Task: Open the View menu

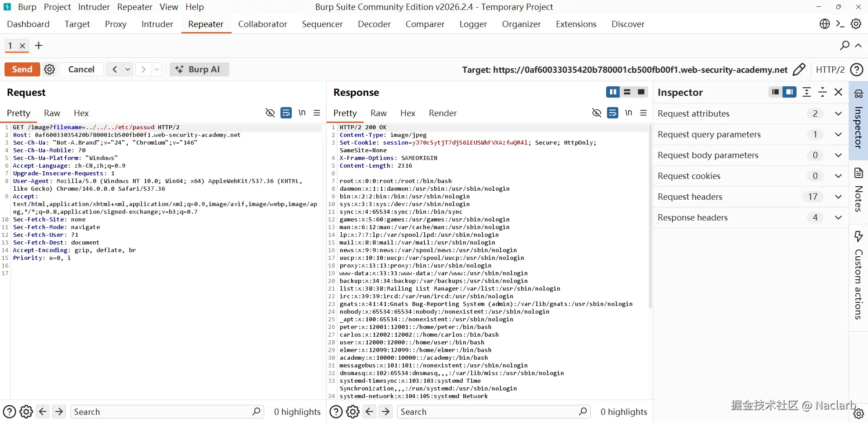Action: point(169,7)
